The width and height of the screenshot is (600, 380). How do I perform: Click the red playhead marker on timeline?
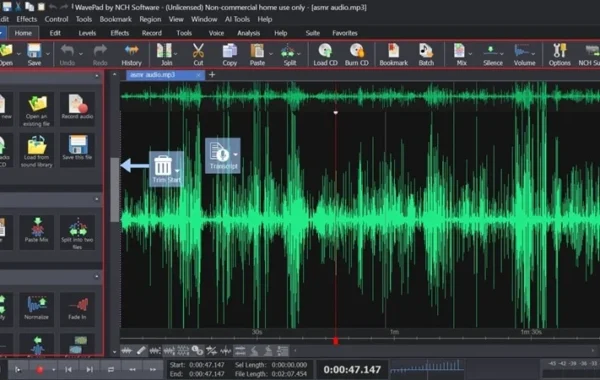point(336,341)
